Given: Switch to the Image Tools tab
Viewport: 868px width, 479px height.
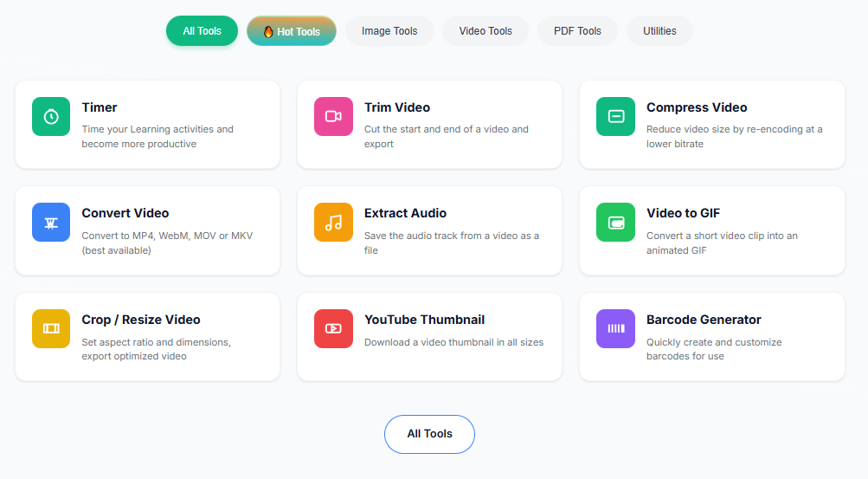Looking at the screenshot, I should tap(389, 31).
